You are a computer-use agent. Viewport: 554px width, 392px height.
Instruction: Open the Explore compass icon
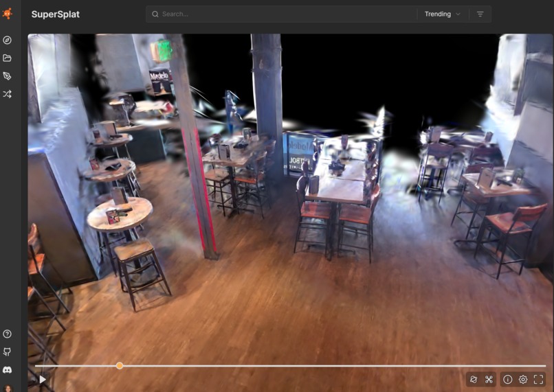(7, 41)
